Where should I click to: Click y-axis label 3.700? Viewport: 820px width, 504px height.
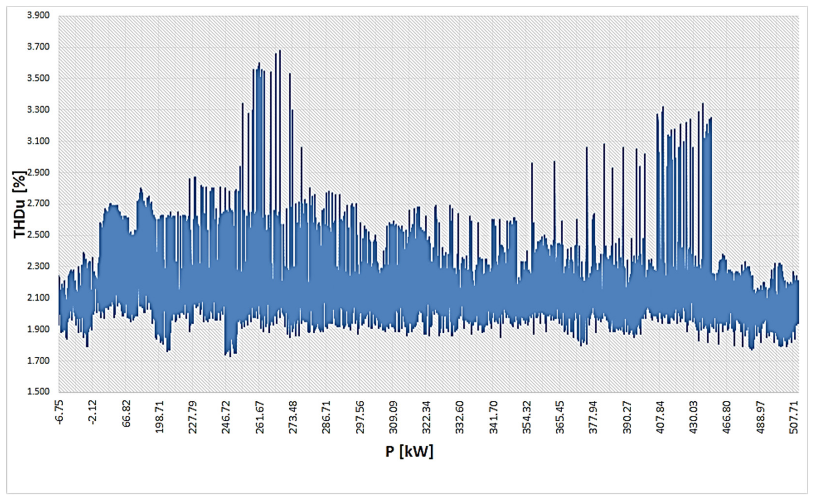(x=38, y=47)
